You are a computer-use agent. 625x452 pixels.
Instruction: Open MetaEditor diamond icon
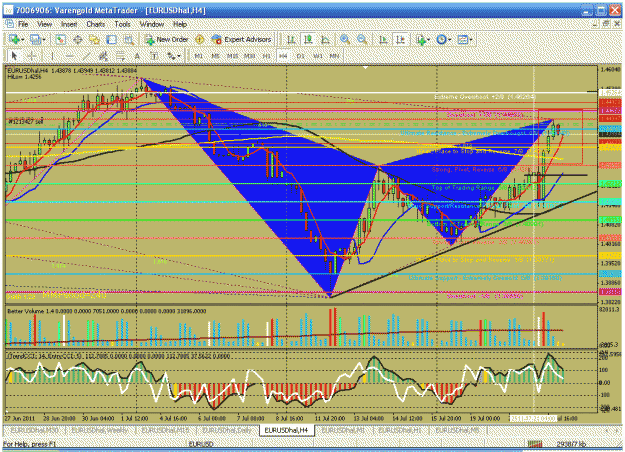click(199, 39)
